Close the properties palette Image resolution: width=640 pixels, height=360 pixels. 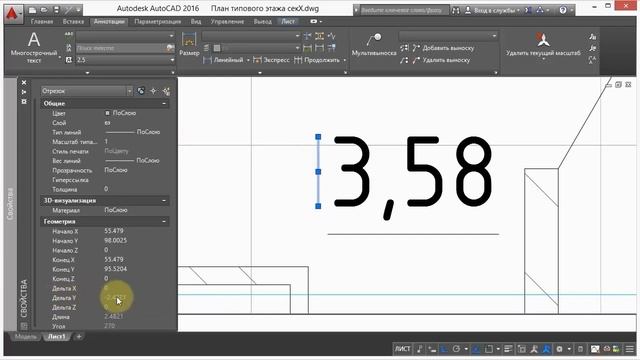click(x=24, y=82)
